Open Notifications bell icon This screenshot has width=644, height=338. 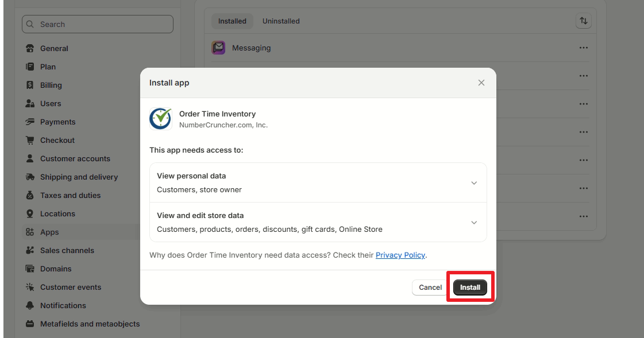tap(30, 306)
